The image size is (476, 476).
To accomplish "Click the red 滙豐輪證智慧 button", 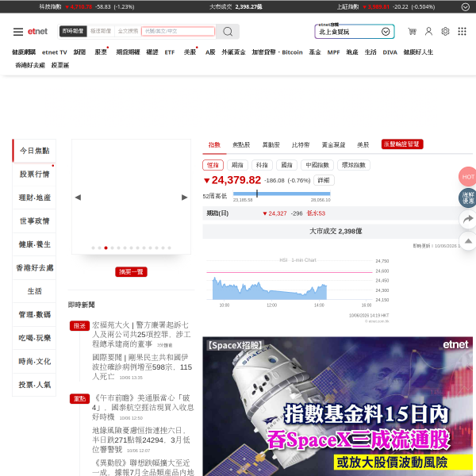I will [402, 144].
